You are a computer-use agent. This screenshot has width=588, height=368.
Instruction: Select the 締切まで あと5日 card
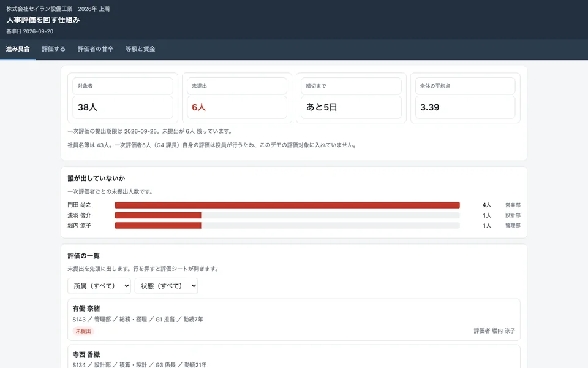click(351, 98)
